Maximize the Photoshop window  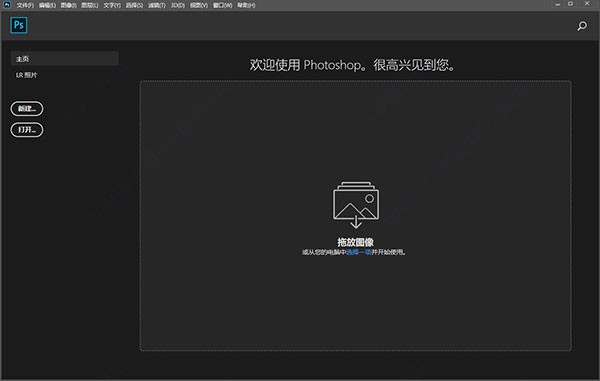point(570,4)
